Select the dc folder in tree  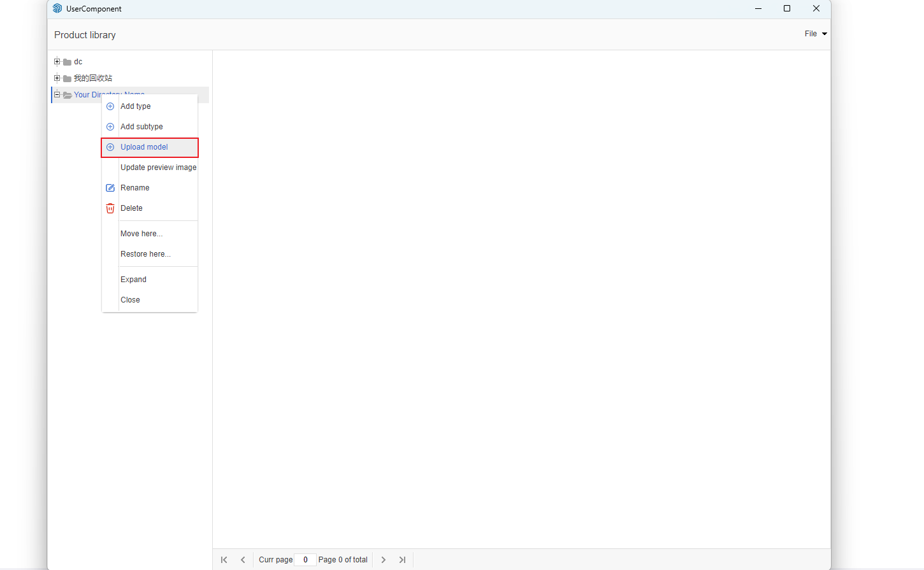point(78,62)
